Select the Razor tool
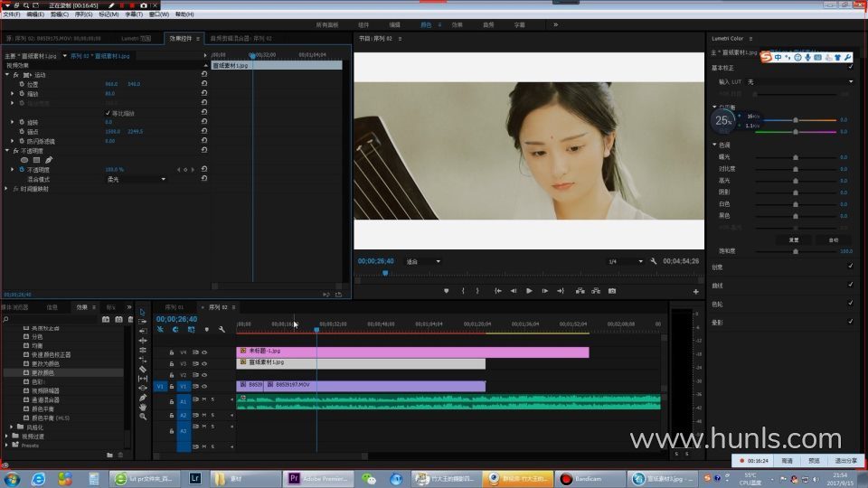The width and height of the screenshot is (868, 488). click(x=142, y=369)
